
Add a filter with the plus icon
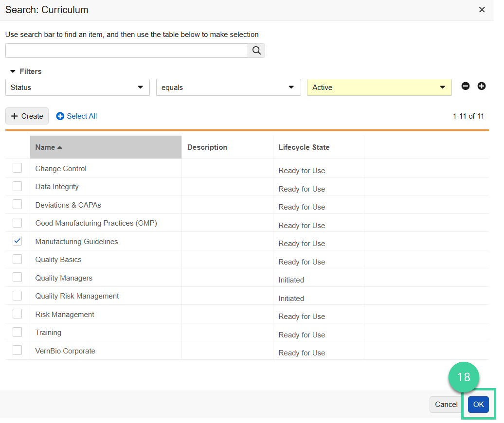482,86
